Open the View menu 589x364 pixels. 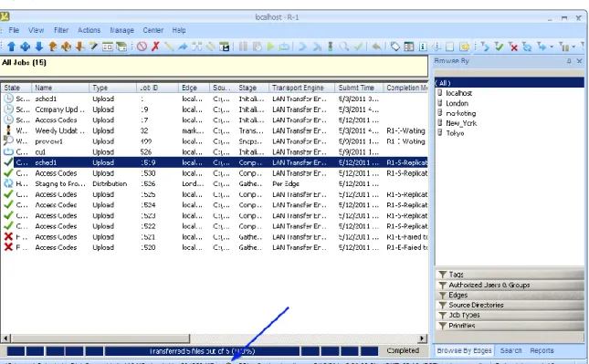[x=36, y=30]
